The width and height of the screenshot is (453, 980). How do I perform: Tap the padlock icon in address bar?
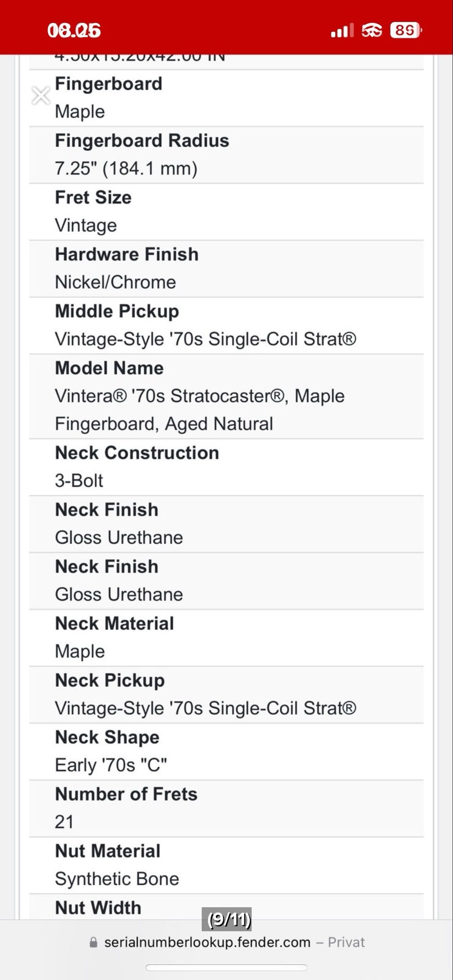pyautogui.click(x=93, y=942)
